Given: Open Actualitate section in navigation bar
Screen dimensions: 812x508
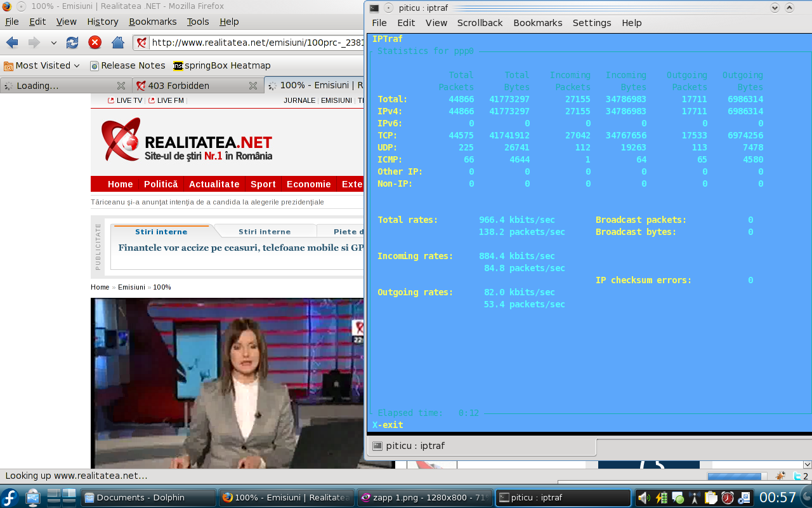Looking at the screenshot, I should click(x=214, y=184).
